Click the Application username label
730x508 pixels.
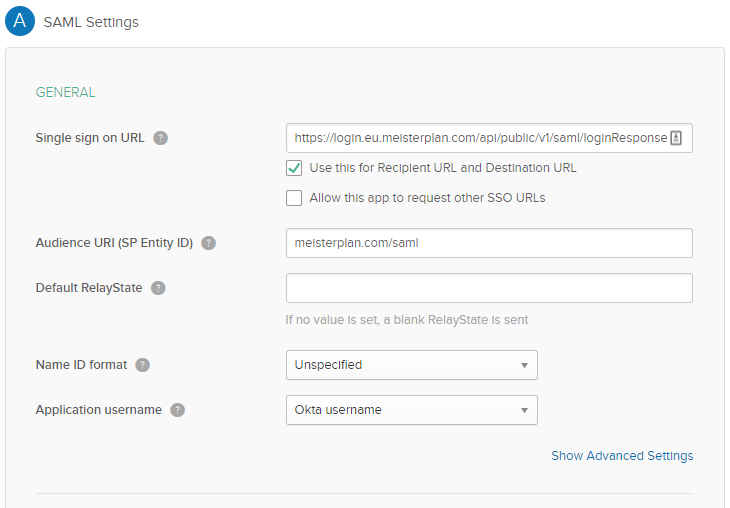99,410
